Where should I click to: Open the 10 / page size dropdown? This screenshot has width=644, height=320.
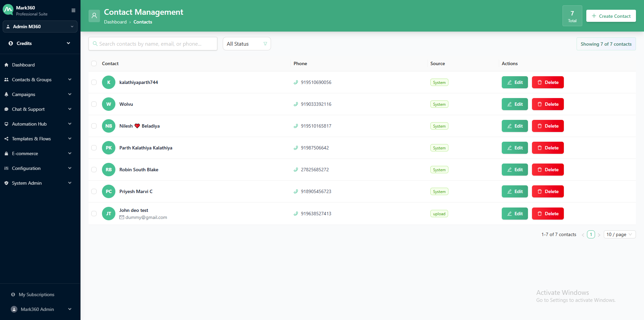(x=619, y=234)
